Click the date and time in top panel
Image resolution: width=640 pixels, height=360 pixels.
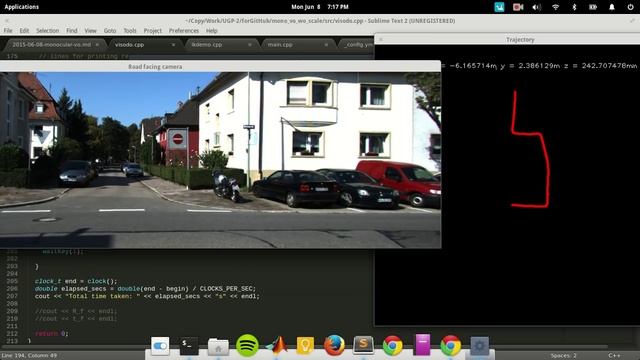click(320, 7)
